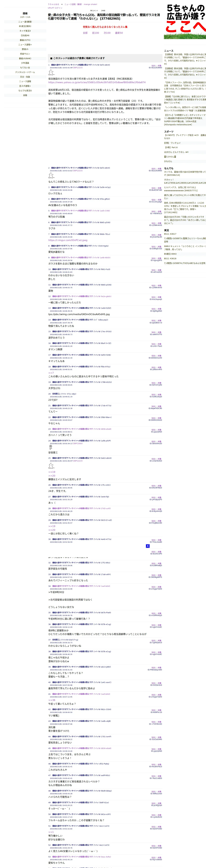Click the small avatar icon in post 24

[51, 447]
